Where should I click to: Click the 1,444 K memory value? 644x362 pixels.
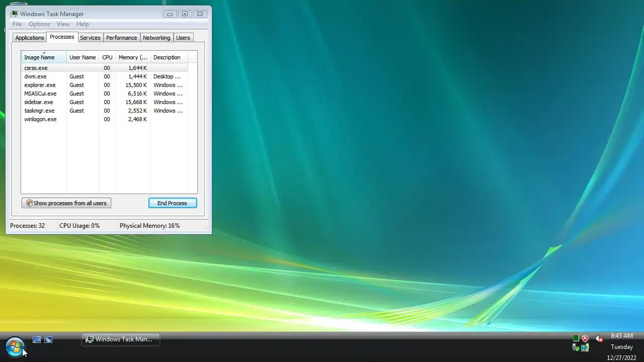pos(137,76)
